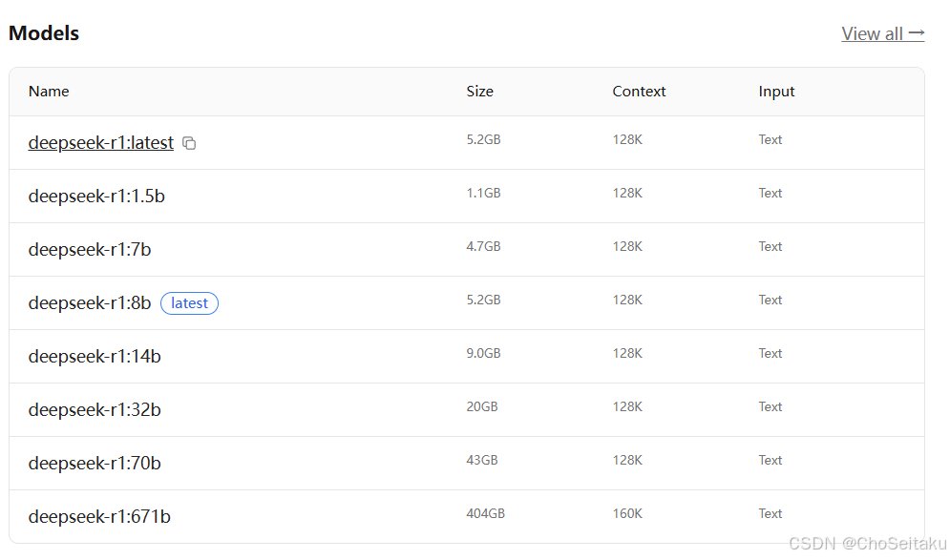The height and width of the screenshot is (560, 950).
Task: Select the Text input in deepseek-r1:7b row
Action: (x=771, y=246)
